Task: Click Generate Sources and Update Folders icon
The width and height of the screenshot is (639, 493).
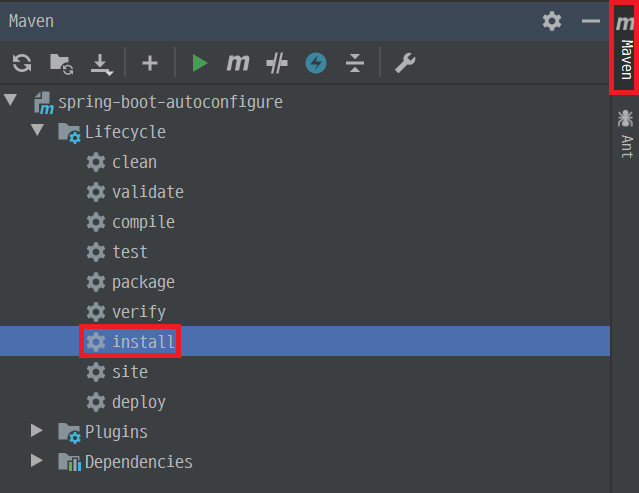Action: pyautogui.click(x=61, y=64)
